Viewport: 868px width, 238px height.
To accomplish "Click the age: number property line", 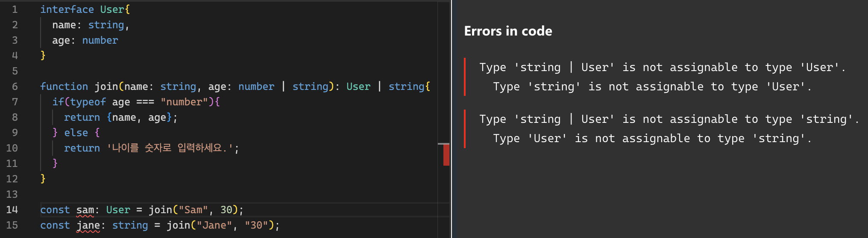I will [x=85, y=40].
